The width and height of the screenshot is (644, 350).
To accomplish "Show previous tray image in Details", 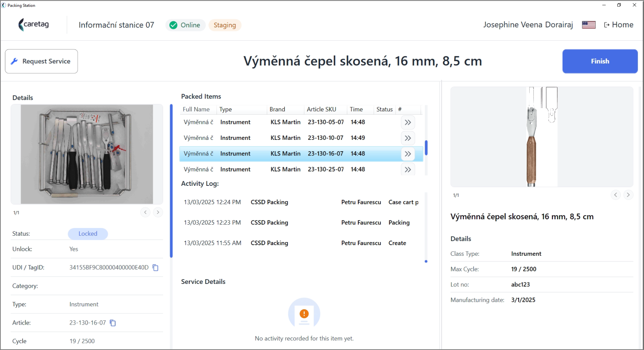I will 145,212.
